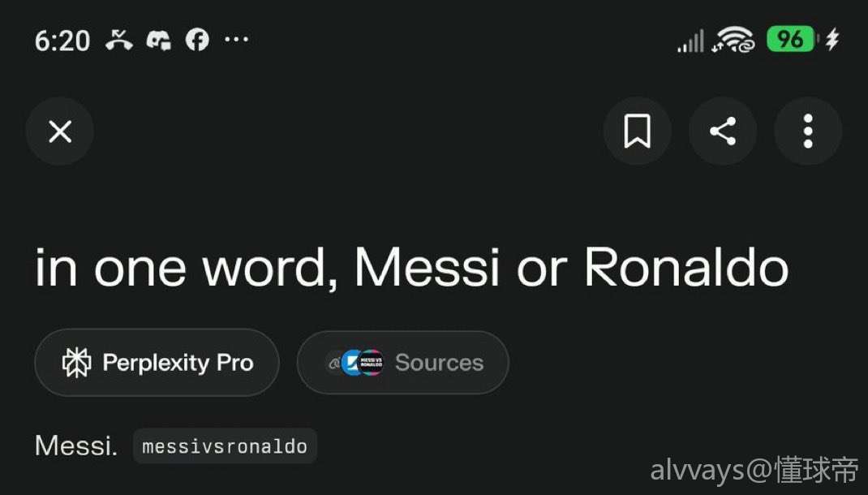Open the Perplexity Pro chip
Screen dimensions: 868x495
pyautogui.click(x=157, y=363)
